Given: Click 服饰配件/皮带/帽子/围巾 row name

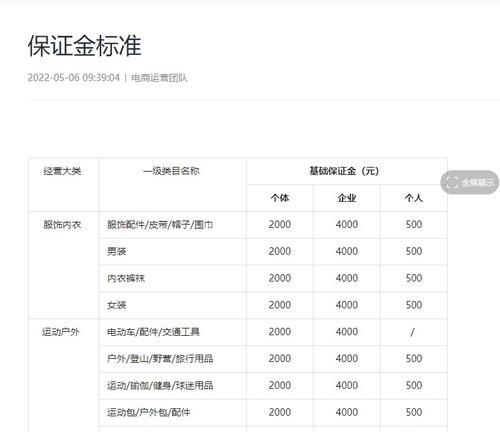Looking at the screenshot, I should (x=160, y=225).
